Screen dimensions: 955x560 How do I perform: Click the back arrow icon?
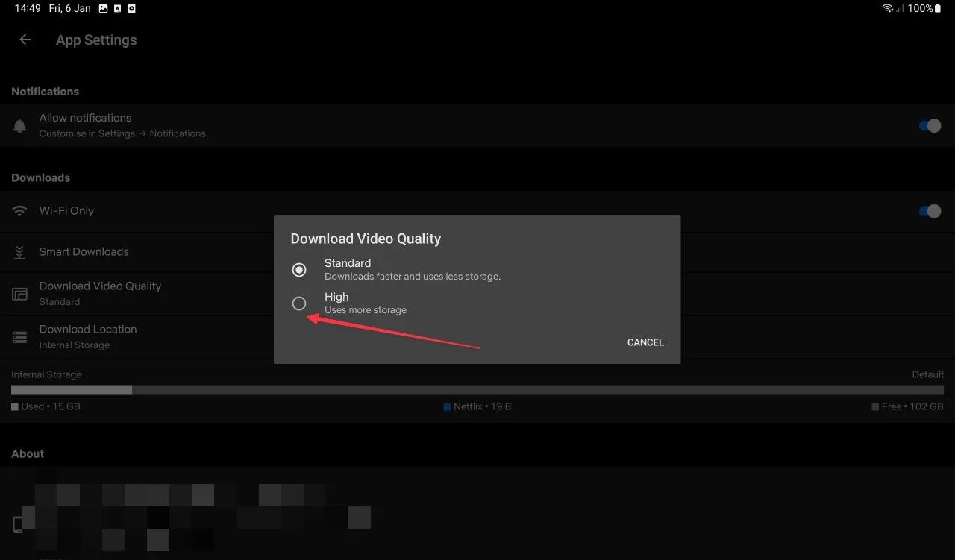[x=25, y=40]
